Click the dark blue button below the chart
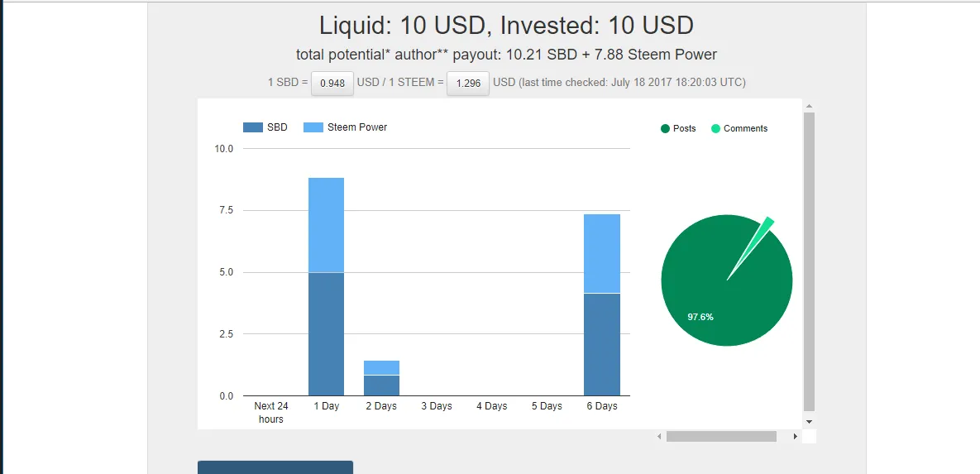 click(275, 467)
